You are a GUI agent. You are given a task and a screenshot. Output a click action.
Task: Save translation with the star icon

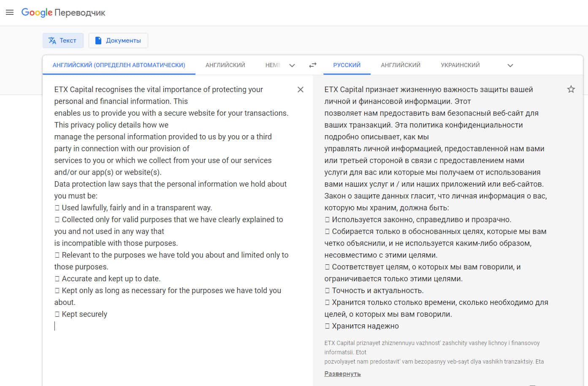tap(571, 89)
